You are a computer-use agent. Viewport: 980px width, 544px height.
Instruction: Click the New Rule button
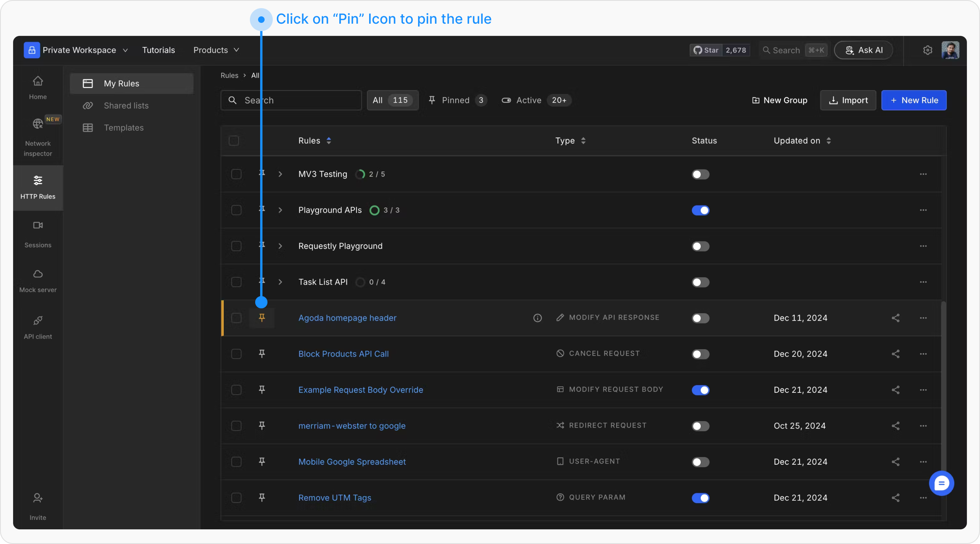click(x=913, y=100)
